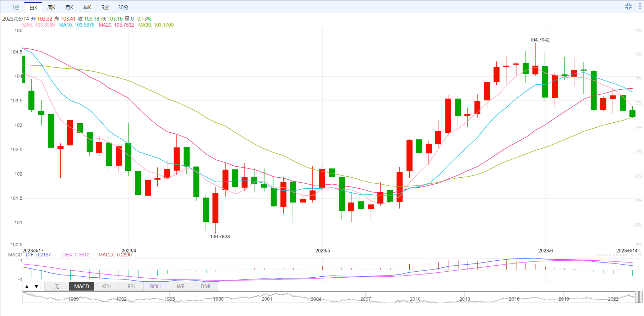
Task: Select the 5分 interval tab
Action: (x=105, y=7)
